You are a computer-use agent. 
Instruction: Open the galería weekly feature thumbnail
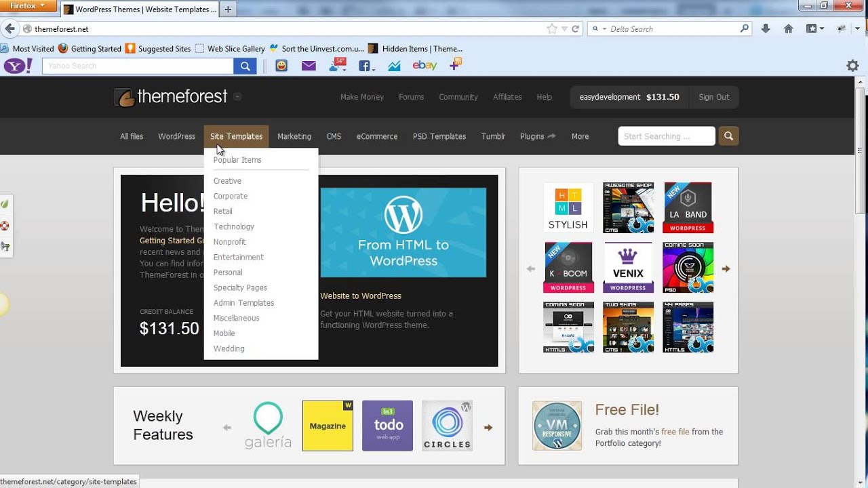click(x=268, y=426)
